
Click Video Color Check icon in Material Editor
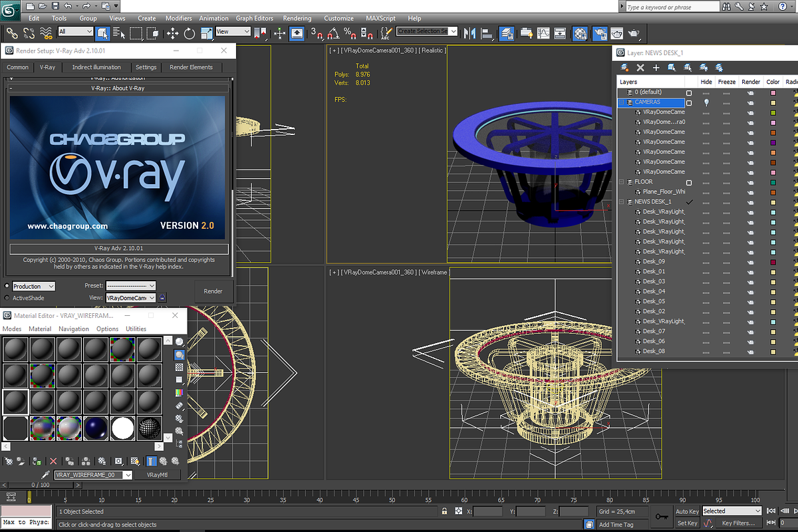[x=180, y=392]
